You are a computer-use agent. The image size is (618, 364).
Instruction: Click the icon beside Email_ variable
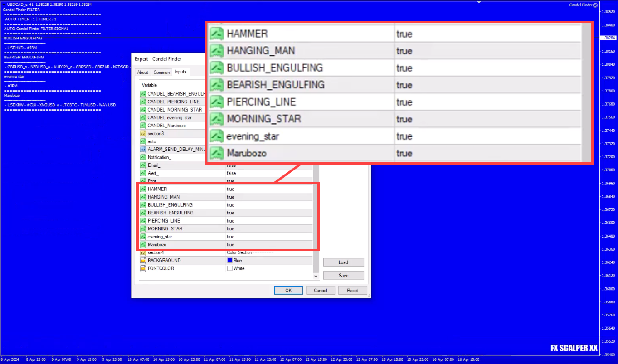tap(143, 165)
